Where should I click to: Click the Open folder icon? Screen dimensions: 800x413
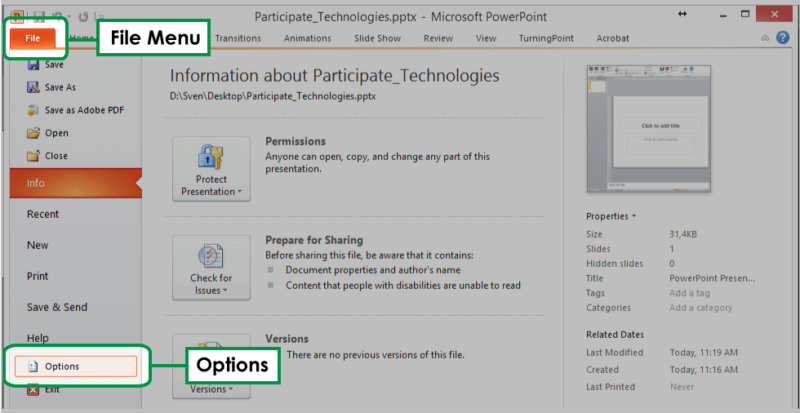pyautogui.click(x=33, y=133)
